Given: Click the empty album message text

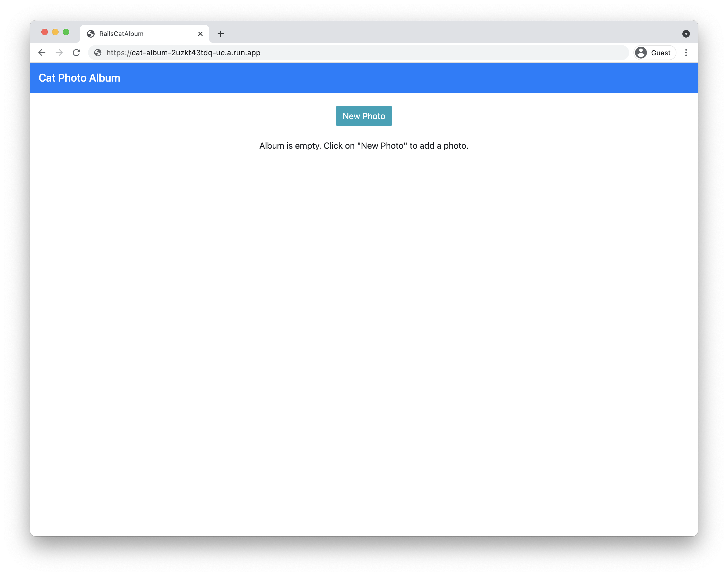Looking at the screenshot, I should 364,145.
